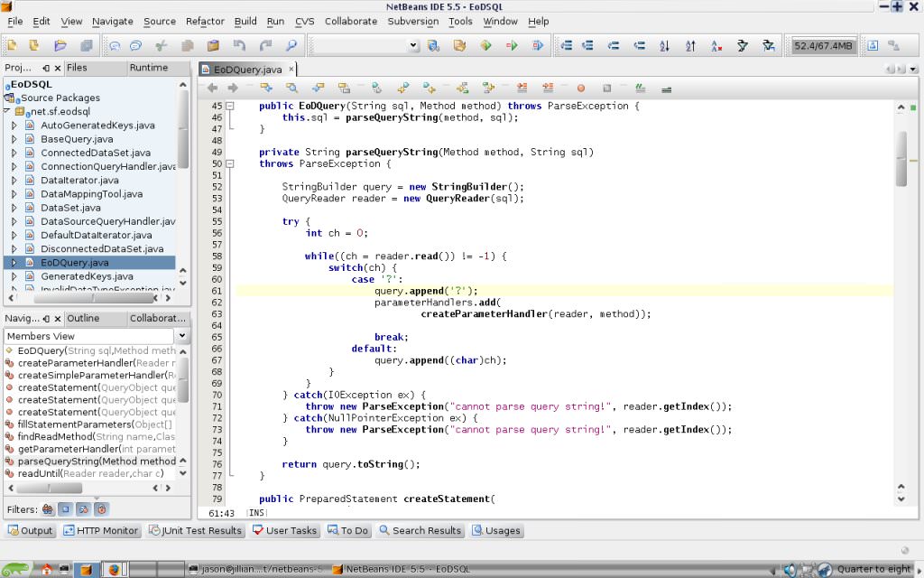Image resolution: width=924 pixels, height=578 pixels.
Task: Click the editor Find Selection magnifier icon
Action: pos(291,88)
